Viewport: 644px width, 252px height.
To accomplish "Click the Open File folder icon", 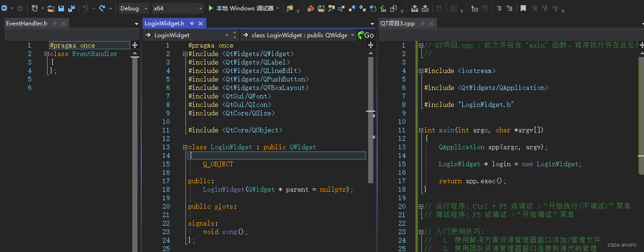I will [51, 8].
